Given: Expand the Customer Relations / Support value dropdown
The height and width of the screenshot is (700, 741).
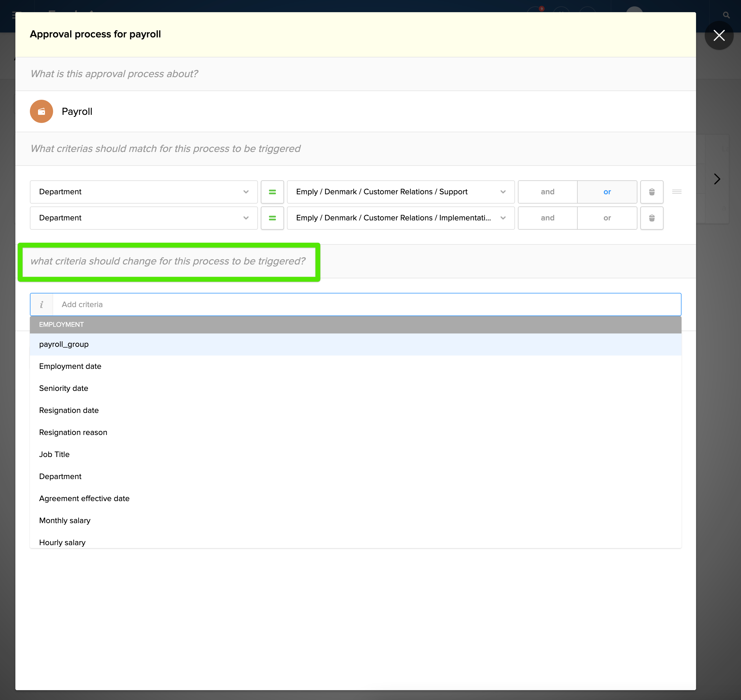Looking at the screenshot, I should 400,192.
